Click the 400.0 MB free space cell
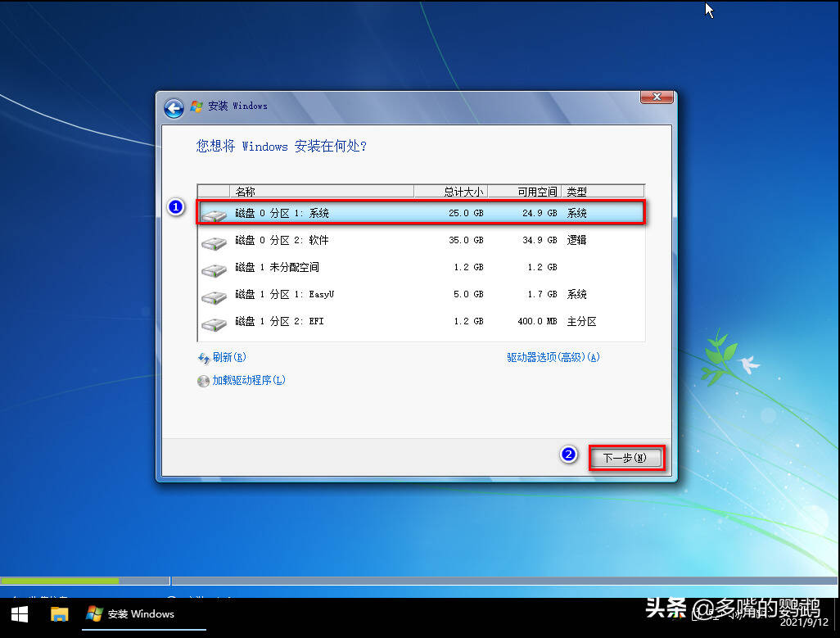This screenshot has height=638, width=840. (537, 321)
